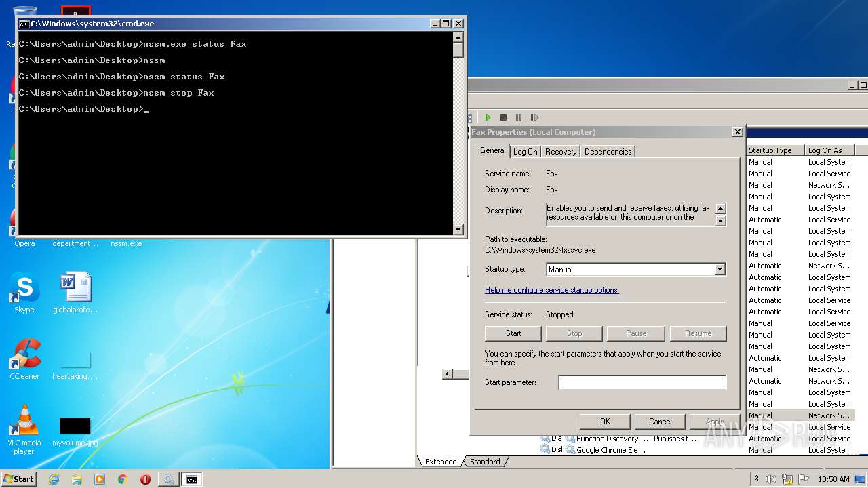The height and width of the screenshot is (488, 868).
Task: Select the globalprofe Word document icon
Action: point(75,293)
